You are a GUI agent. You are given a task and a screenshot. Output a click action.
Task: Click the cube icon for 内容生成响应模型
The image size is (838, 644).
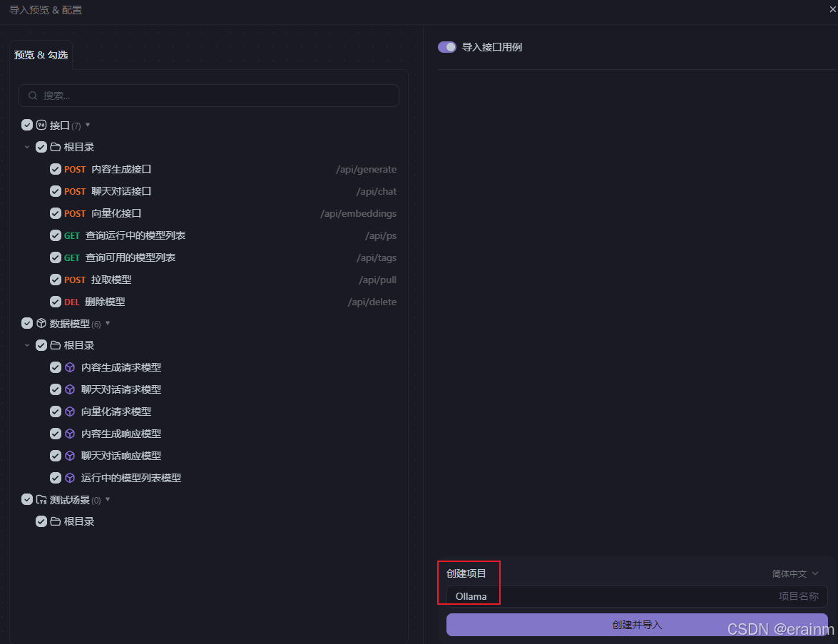[70, 434]
